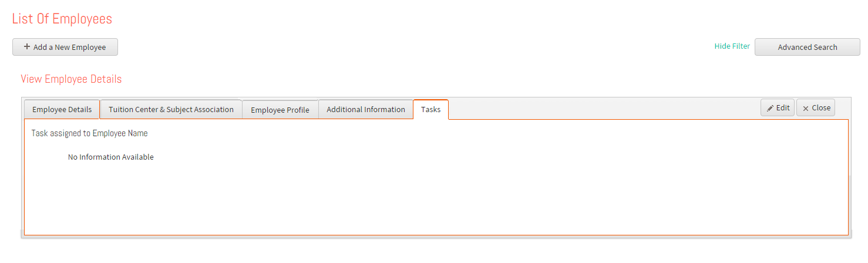868x263 pixels.
Task: Click the View Employee Details heading
Action: click(71, 79)
